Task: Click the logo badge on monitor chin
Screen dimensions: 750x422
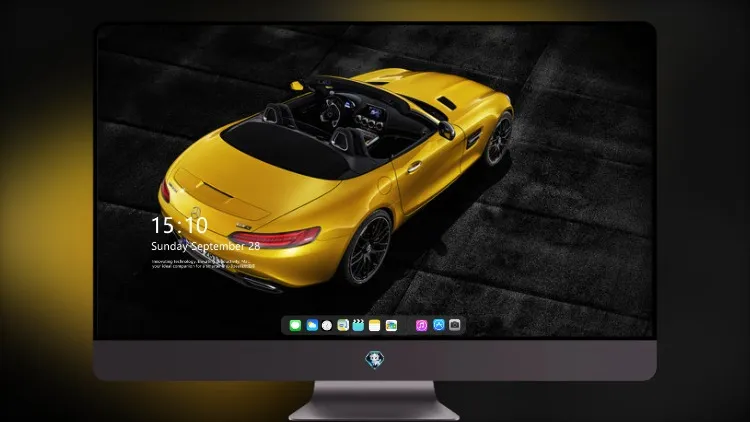Action: pyautogui.click(x=375, y=360)
